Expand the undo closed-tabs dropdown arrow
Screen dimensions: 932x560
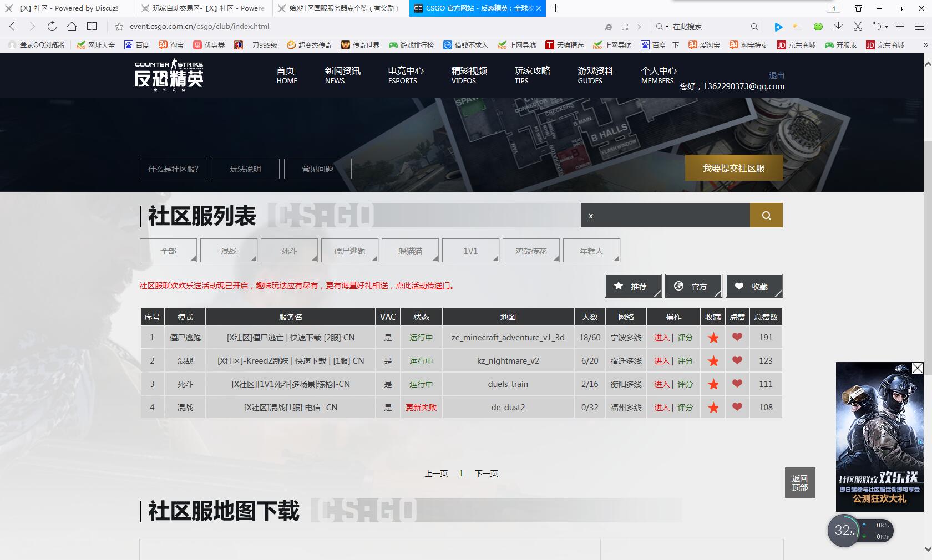click(x=886, y=27)
